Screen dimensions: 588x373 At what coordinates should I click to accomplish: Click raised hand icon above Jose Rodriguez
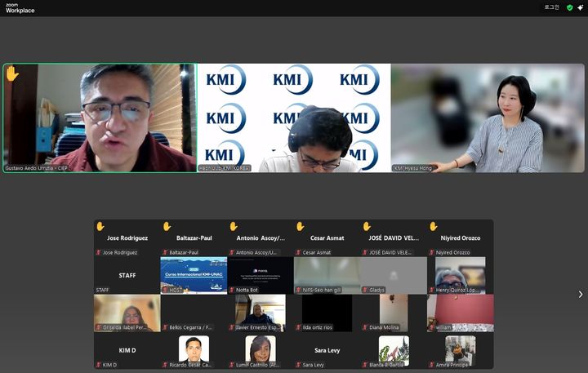100,226
